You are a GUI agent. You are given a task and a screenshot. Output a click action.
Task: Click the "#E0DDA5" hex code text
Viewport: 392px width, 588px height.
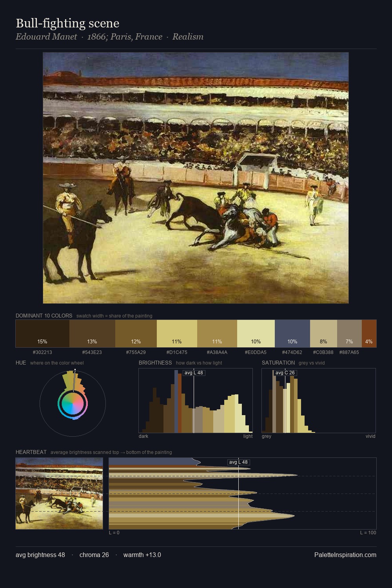(256, 352)
